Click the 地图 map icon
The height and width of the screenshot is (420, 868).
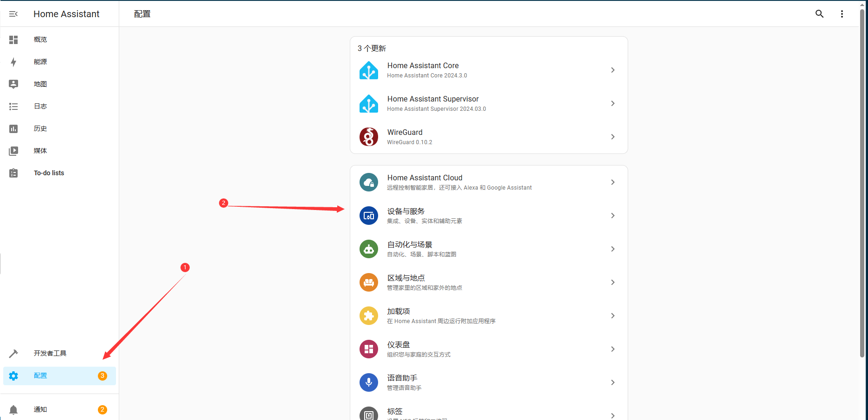tap(13, 84)
